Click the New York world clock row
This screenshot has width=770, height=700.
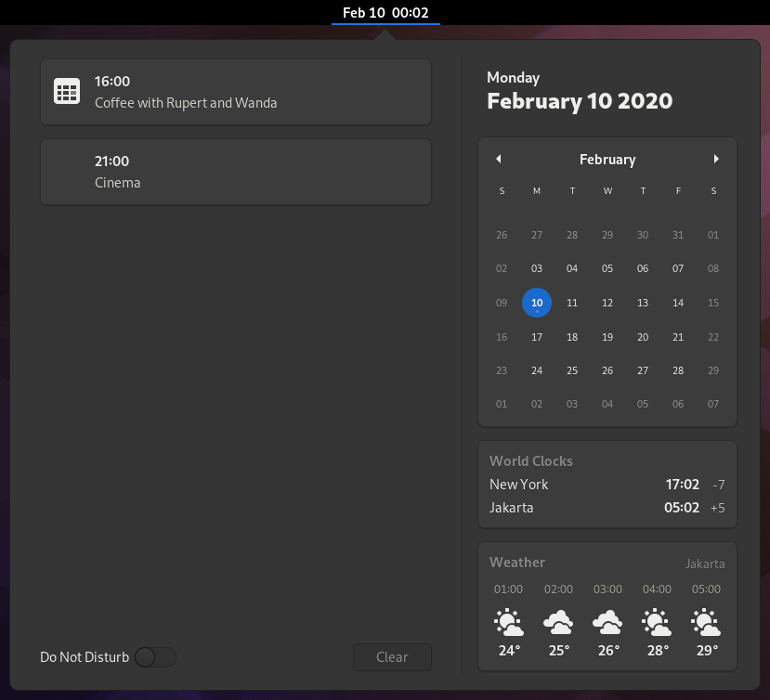607,485
